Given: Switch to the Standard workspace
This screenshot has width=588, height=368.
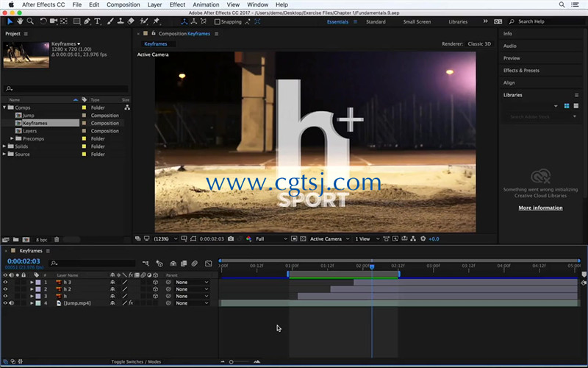Looking at the screenshot, I should [376, 22].
